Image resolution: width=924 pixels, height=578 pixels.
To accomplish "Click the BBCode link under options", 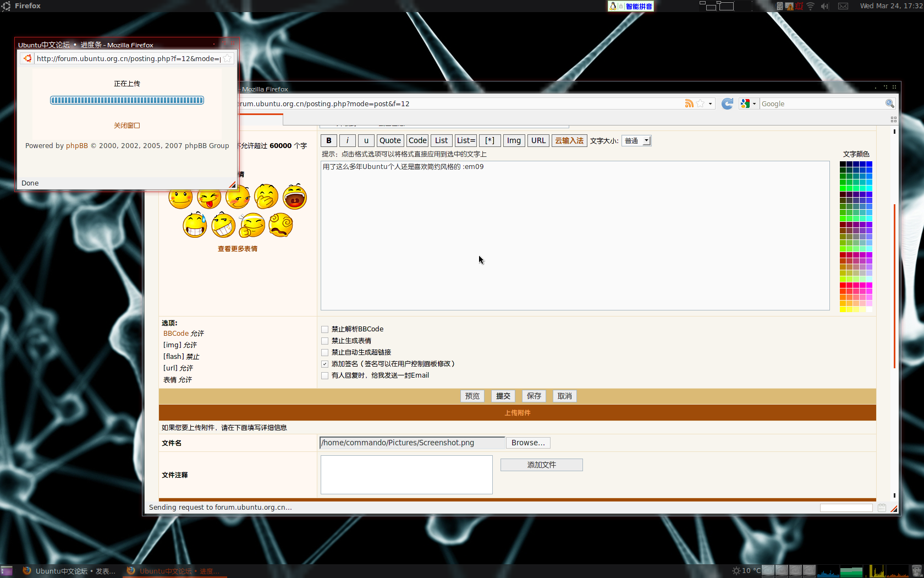I will point(176,334).
